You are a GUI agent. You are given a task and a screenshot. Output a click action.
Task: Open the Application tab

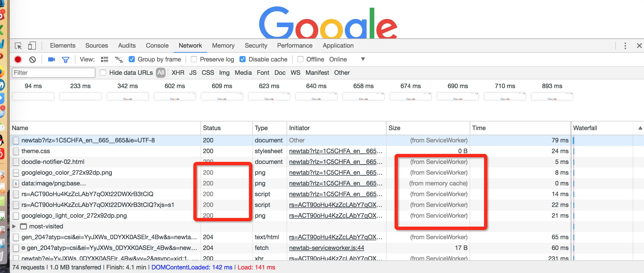(x=338, y=46)
